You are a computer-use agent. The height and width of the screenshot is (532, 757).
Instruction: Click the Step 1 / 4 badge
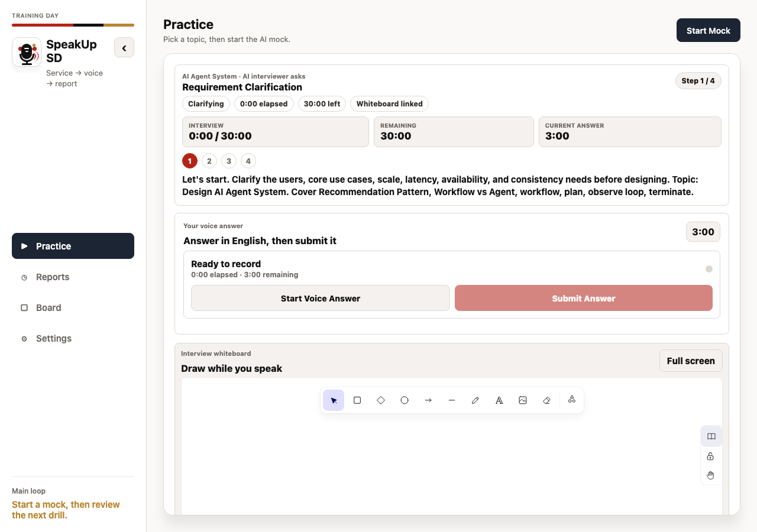698,80
